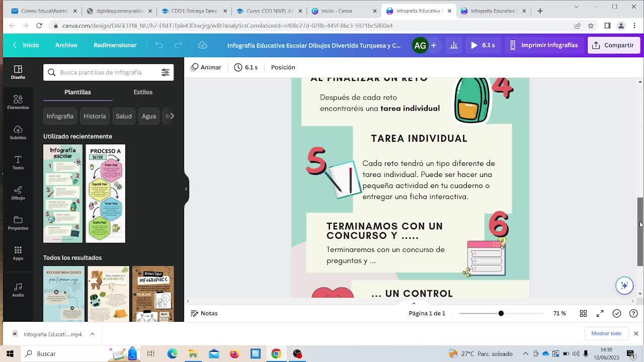Toggle fullscreen presentation mode

(600, 313)
